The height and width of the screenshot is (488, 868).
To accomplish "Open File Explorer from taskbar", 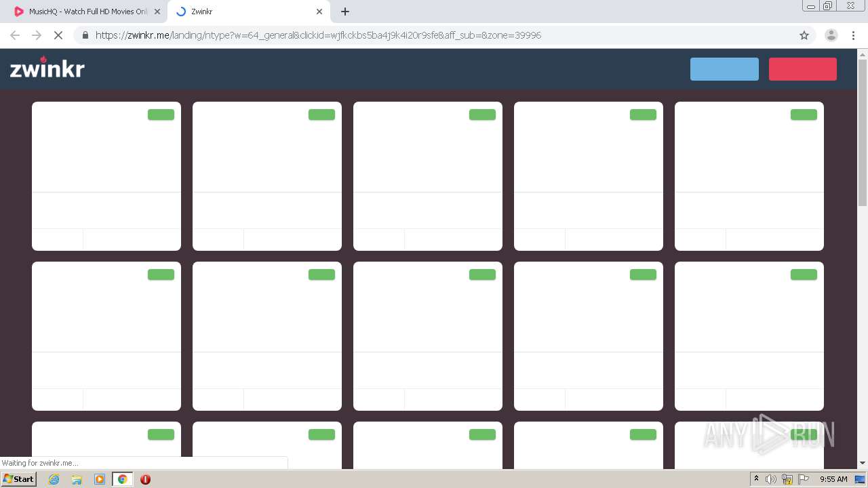I will tap(77, 479).
